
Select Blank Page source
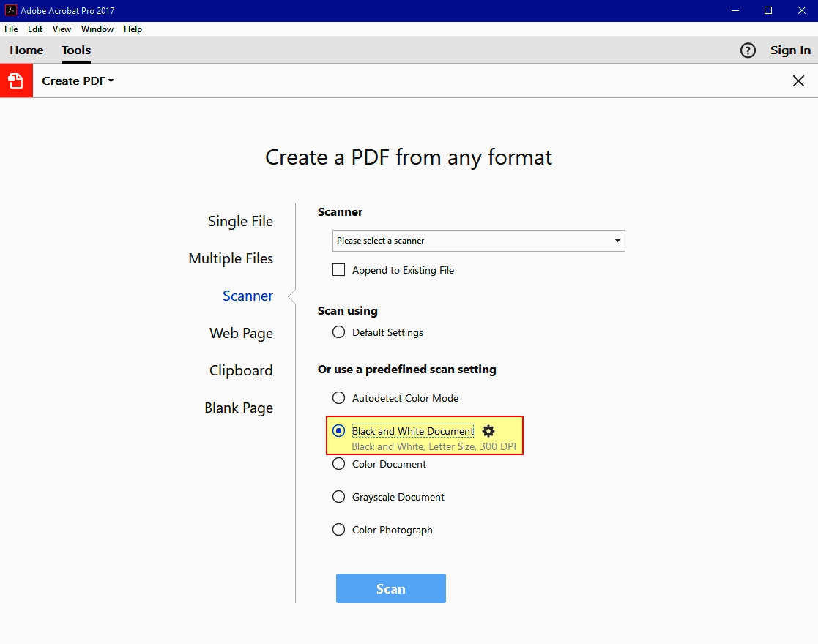[x=239, y=408]
